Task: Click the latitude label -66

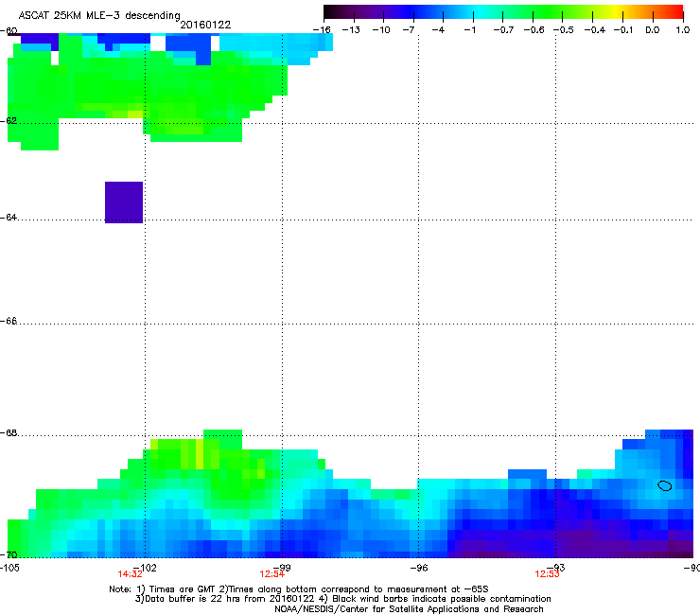Action: pos(9,321)
